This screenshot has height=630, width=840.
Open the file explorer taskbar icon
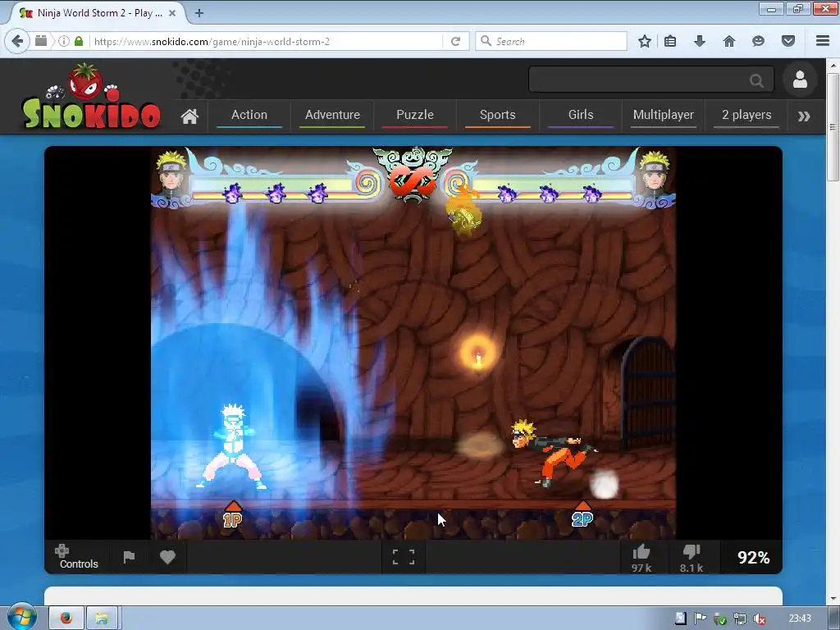point(102,619)
